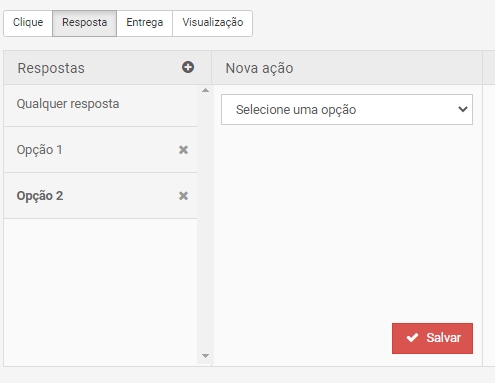Go to the Visualização tab
495x383 pixels.
[212, 23]
